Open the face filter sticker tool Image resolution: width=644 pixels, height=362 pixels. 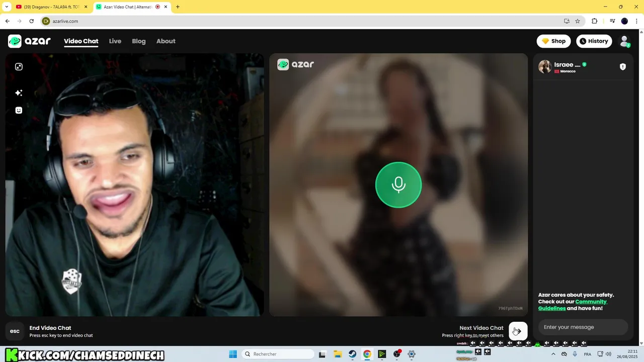(19, 111)
